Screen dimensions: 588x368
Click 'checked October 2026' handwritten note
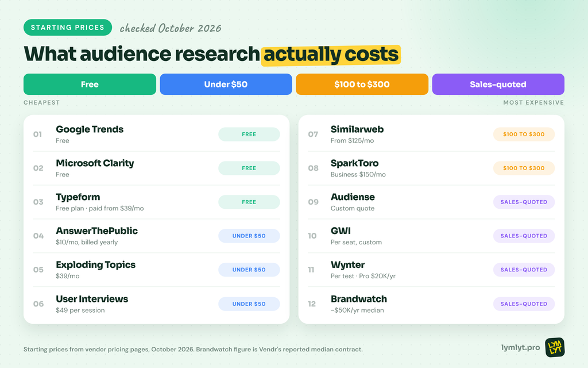(171, 28)
